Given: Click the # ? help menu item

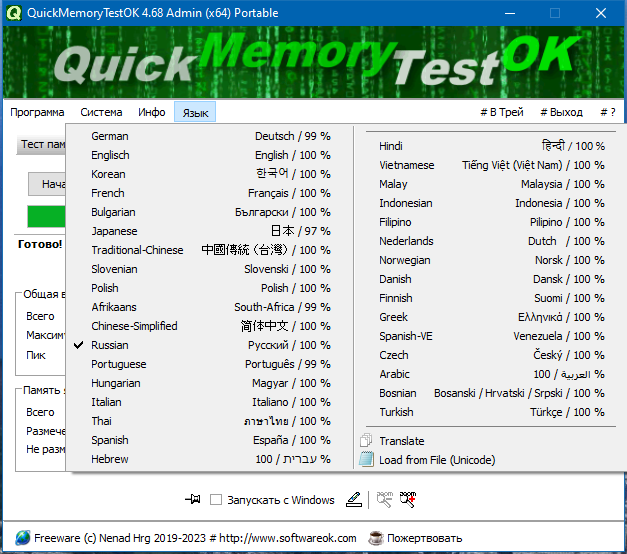Looking at the screenshot, I should coord(608,112).
